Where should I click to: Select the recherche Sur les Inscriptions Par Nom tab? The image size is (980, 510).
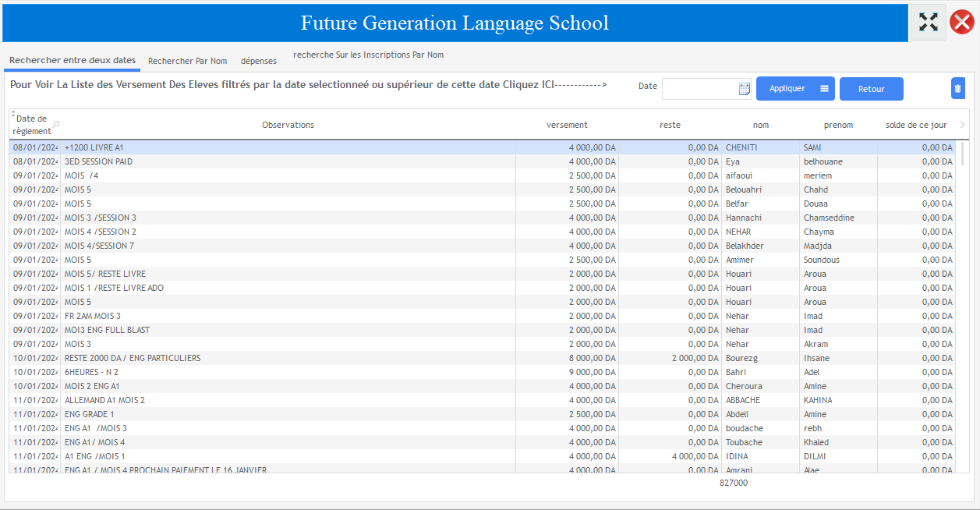point(368,55)
